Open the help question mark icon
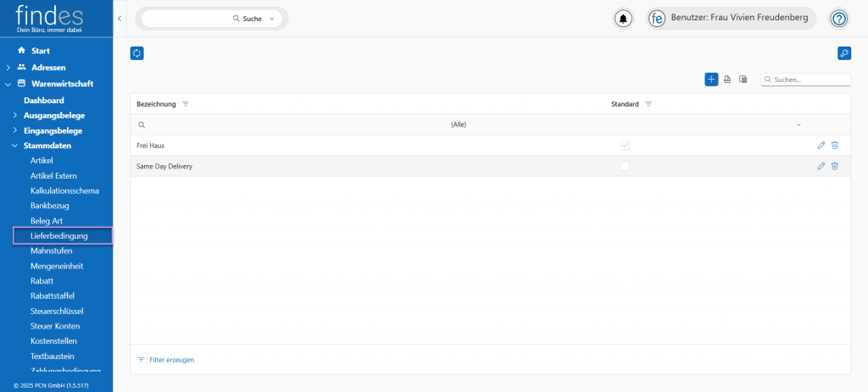 [x=838, y=19]
